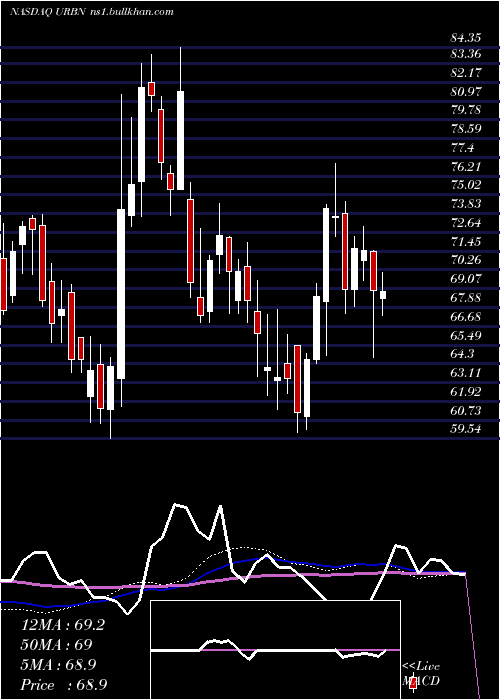Screen dimensions: 500x700
Task: Click the 66.68 price axis label
Action: 466,317
